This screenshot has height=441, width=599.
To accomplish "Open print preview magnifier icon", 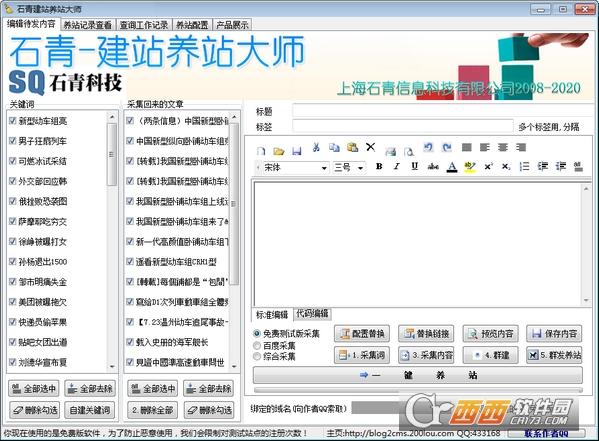I will click(x=408, y=151).
